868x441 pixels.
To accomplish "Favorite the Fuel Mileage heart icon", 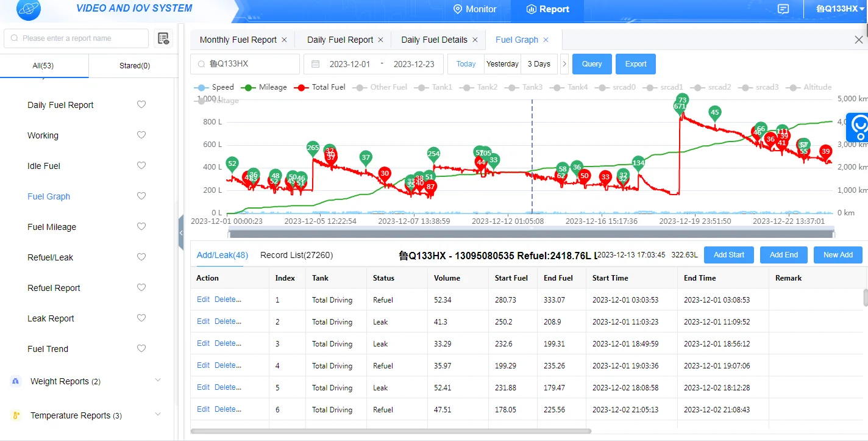I will point(141,227).
